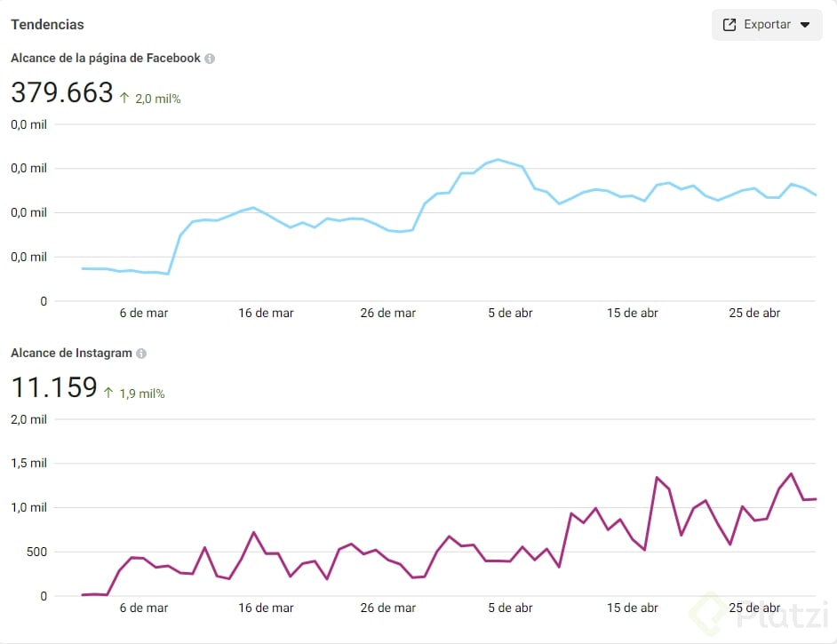
Task: Open the Exportar dropdown button
Action: pos(767,25)
